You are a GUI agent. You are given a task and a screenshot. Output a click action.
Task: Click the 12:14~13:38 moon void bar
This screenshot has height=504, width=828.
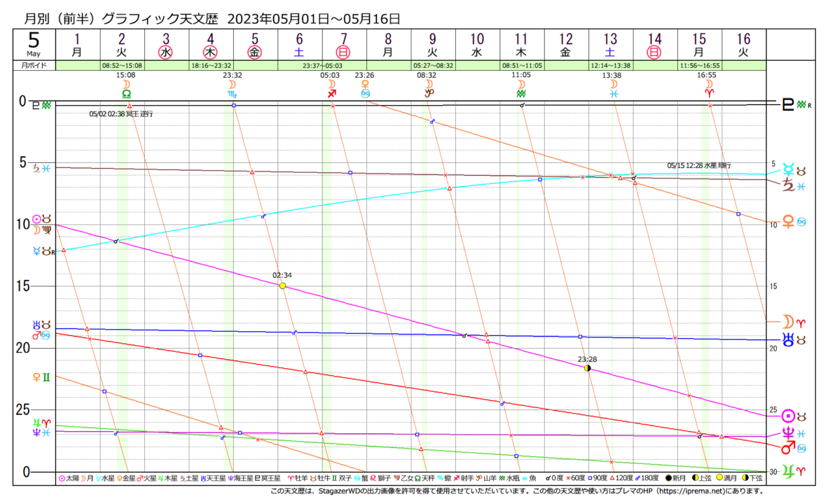click(610, 65)
